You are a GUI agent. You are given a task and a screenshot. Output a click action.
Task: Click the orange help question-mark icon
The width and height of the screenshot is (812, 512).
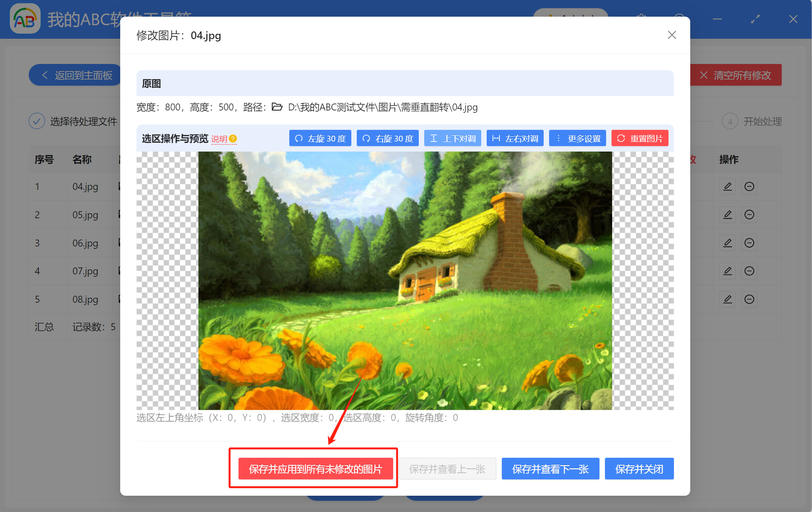point(233,139)
